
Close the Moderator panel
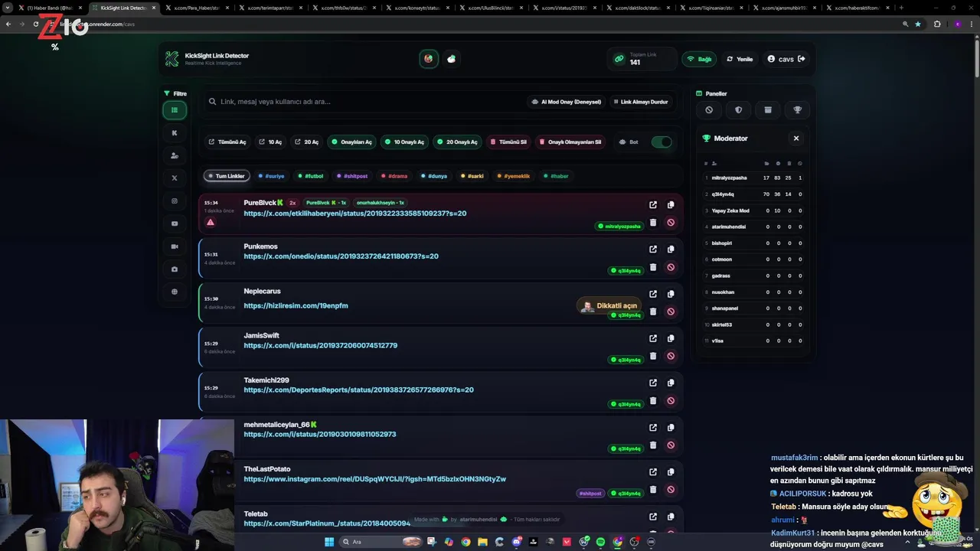[796, 139]
